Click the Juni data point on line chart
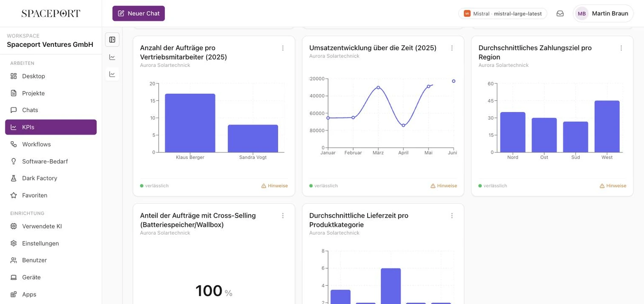The image size is (644, 304). (454, 81)
